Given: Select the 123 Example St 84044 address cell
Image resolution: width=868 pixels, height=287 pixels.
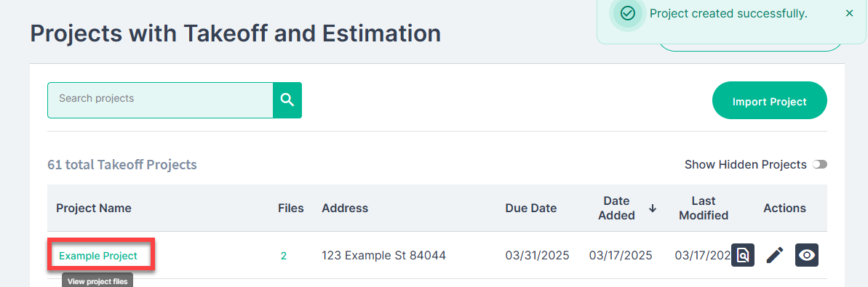Looking at the screenshot, I should pyautogui.click(x=383, y=256).
